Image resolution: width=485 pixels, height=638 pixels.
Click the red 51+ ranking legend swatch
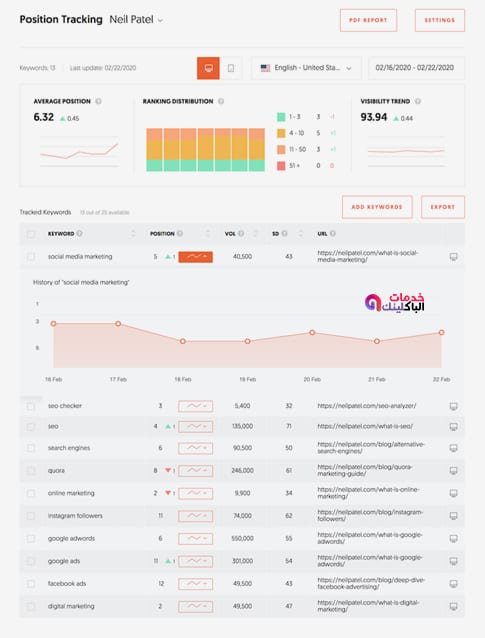coord(281,166)
